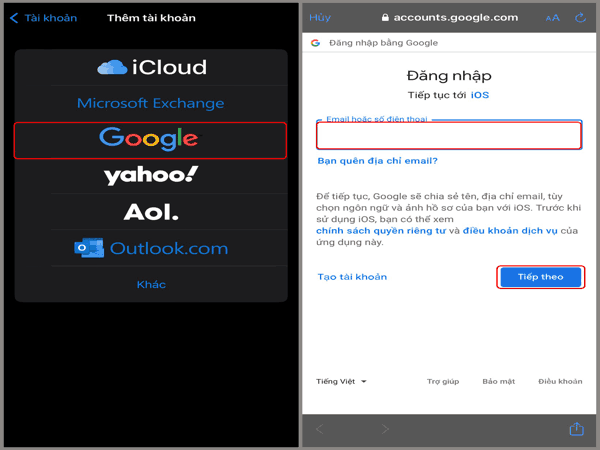
Task: Open điều khoản dịch vụ link
Action: click(510, 231)
